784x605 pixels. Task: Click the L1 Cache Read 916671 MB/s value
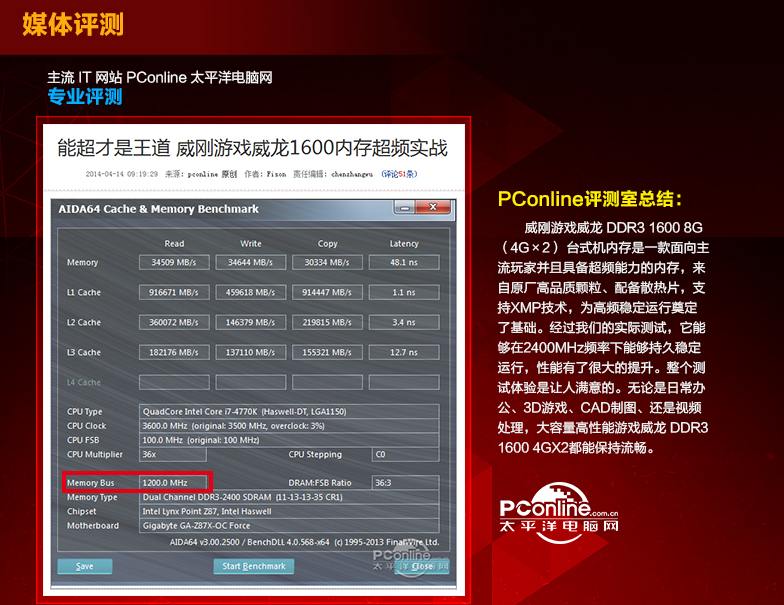(x=173, y=292)
